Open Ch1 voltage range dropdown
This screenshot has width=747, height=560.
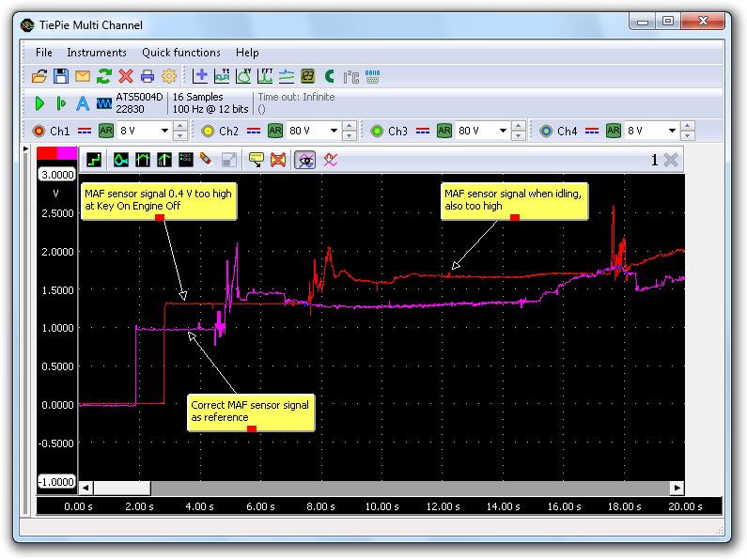(165, 132)
